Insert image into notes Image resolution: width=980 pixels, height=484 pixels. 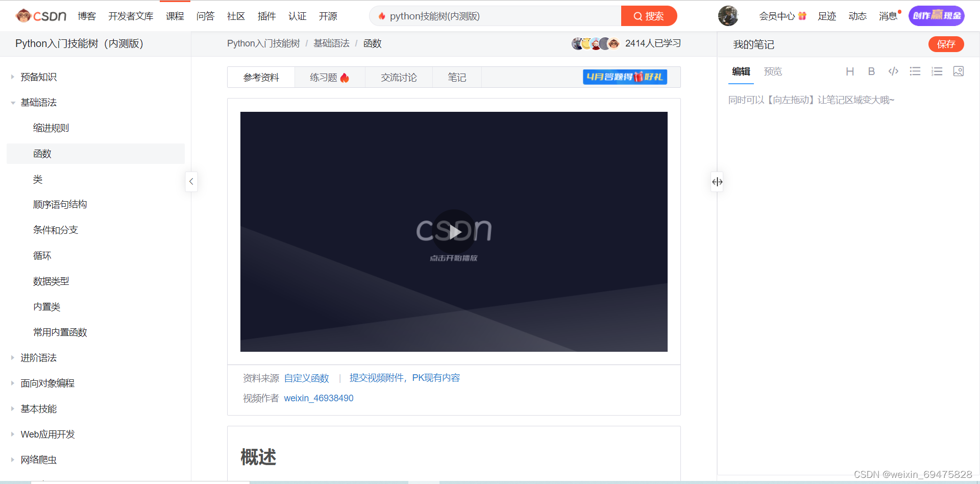(x=959, y=71)
